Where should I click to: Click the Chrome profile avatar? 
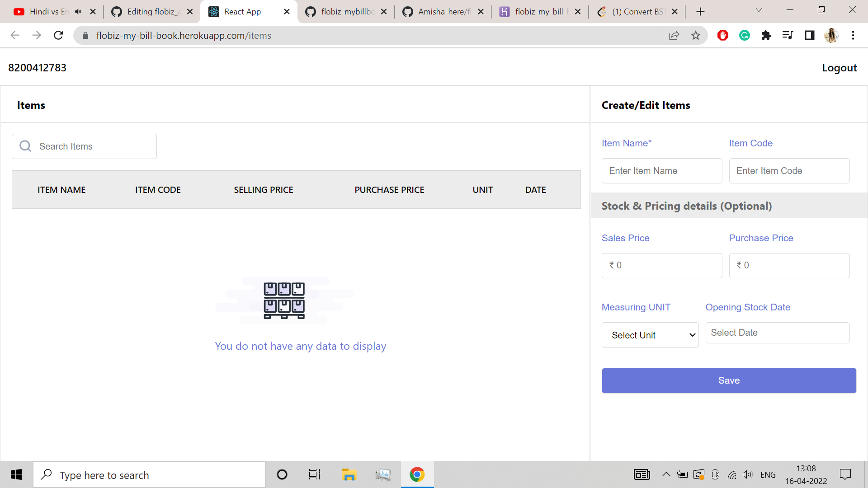[832, 35]
